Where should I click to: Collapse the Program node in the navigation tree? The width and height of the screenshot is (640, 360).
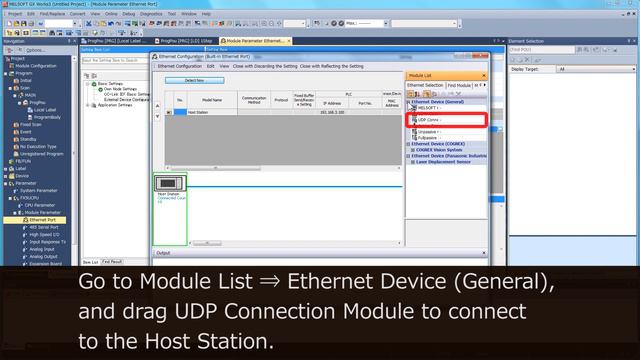point(6,73)
